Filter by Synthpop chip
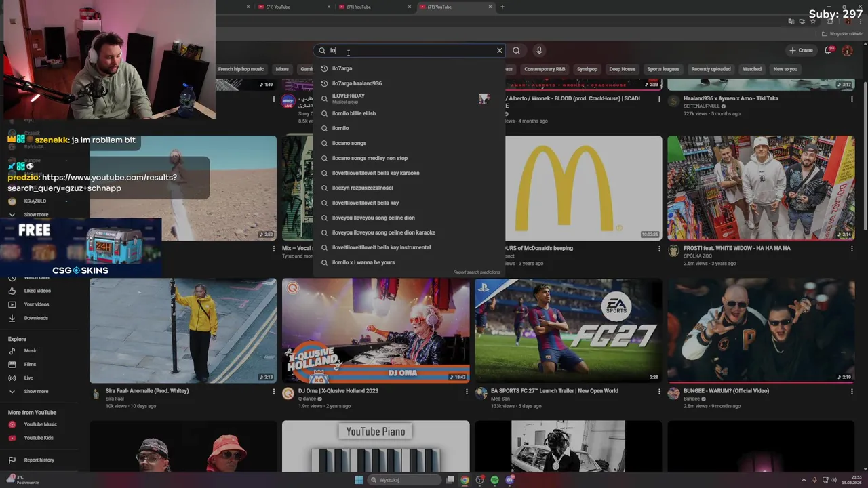Image resolution: width=868 pixels, height=488 pixels. tap(587, 69)
